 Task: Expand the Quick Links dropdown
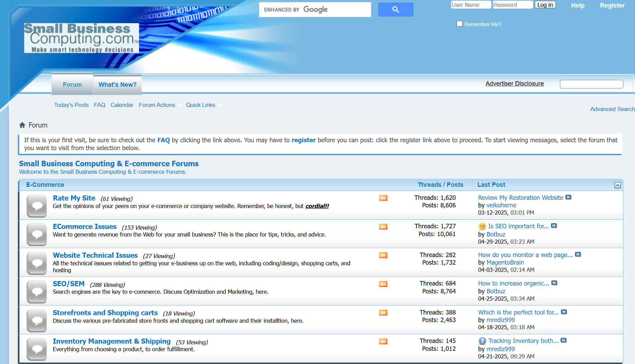204,105
